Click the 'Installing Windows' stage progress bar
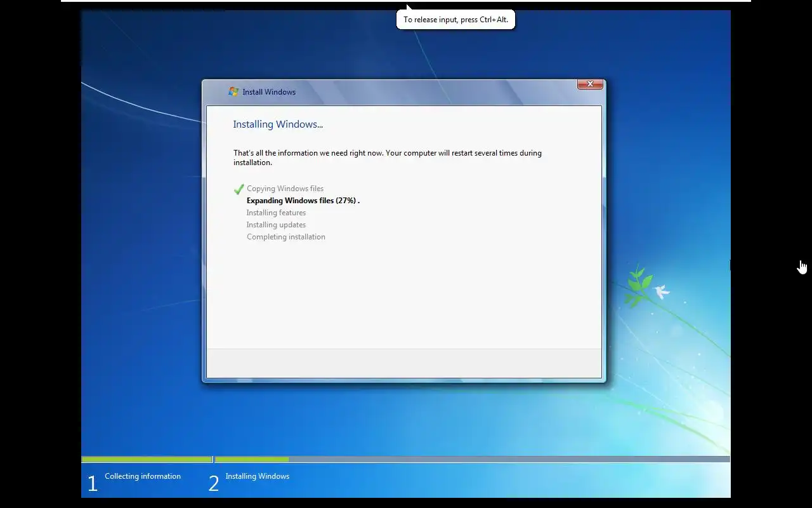812x508 pixels. point(472,459)
